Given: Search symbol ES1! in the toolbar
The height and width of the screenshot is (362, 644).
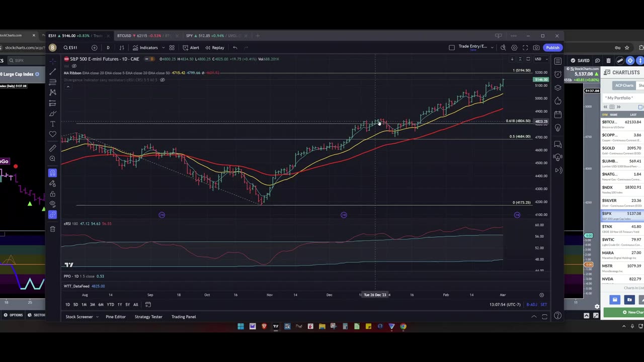Looking at the screenshot, I should [x=70, y=48].
